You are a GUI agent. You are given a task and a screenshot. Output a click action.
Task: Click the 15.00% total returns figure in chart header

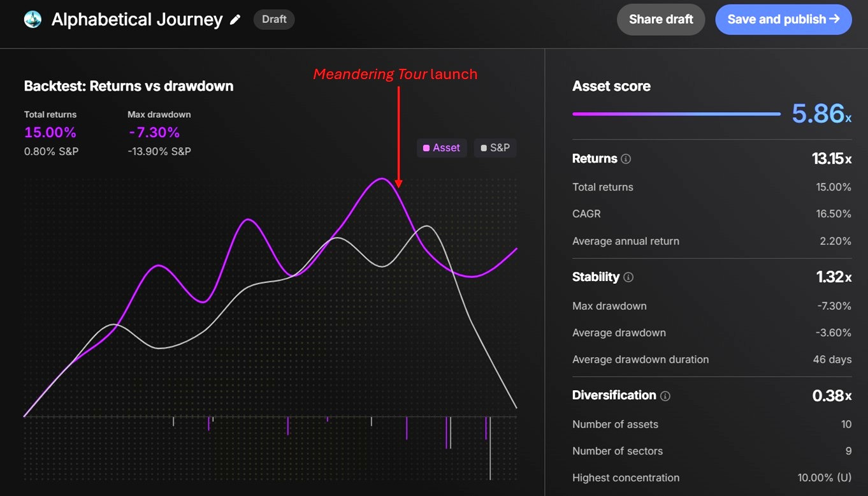[50, 133]
